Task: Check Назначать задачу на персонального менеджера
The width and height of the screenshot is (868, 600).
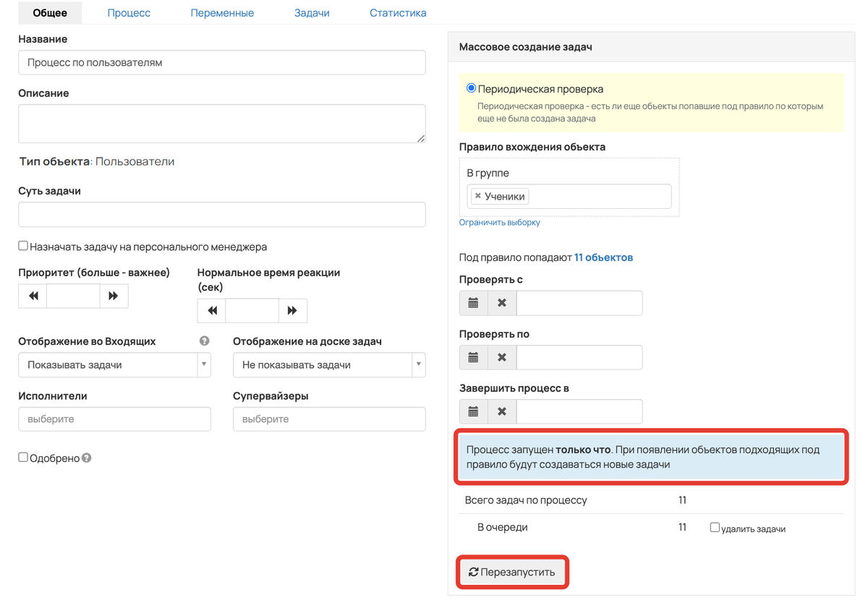Action: tap(23, 246)
